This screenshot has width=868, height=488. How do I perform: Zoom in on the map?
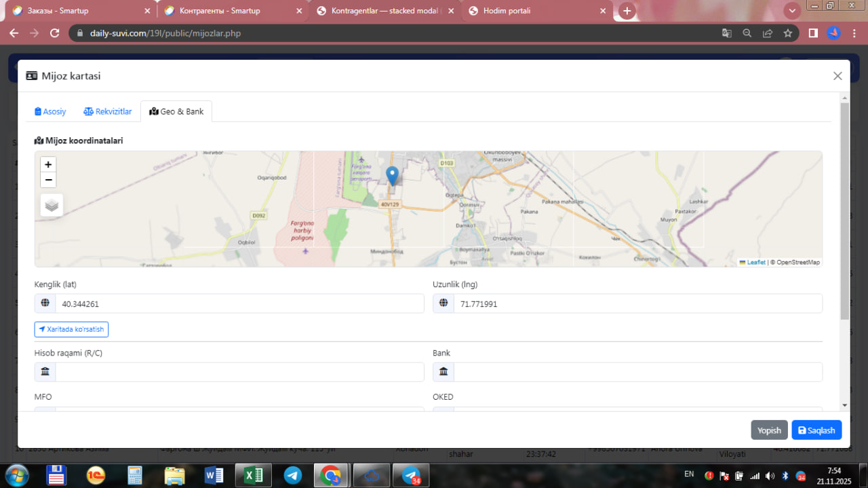coord(48,164)
